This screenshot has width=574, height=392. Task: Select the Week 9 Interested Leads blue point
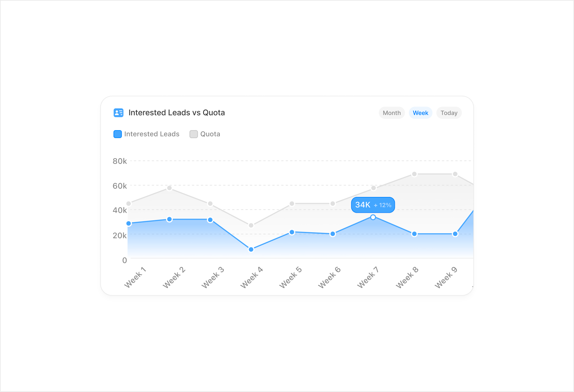(455, 234)
